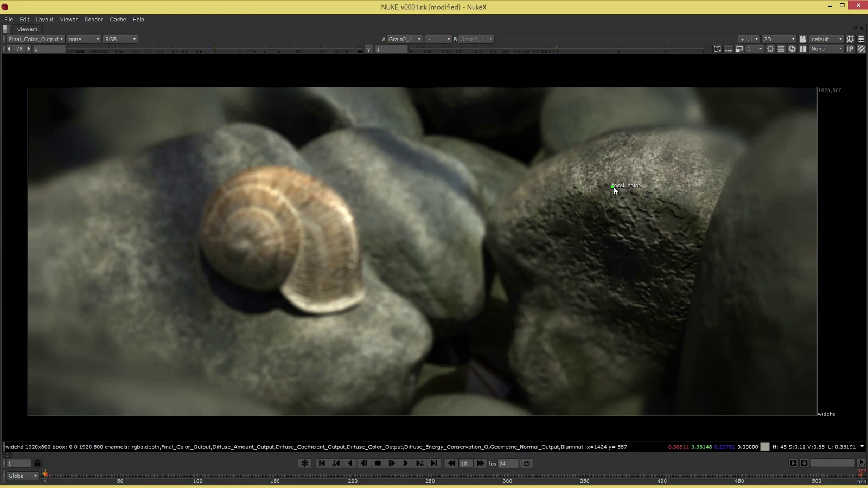Go to the previous keyframe
This screenshot has height=488, width=868.
[x=336, y=464]
